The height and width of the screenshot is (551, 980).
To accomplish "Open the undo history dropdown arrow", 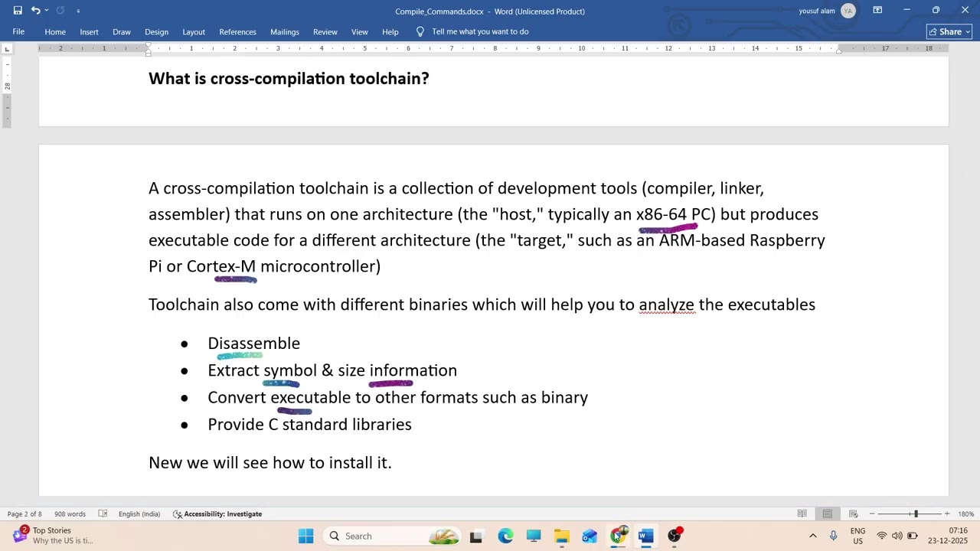I will (46, 11).
